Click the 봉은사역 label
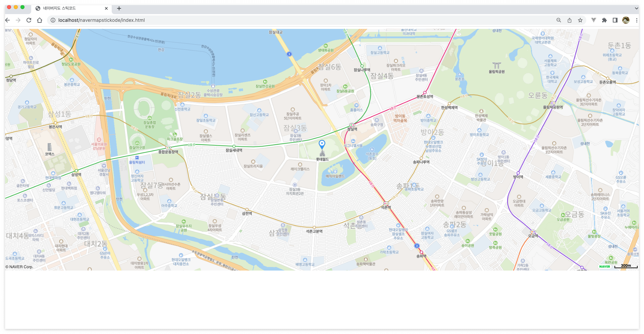 click(55, 127)
